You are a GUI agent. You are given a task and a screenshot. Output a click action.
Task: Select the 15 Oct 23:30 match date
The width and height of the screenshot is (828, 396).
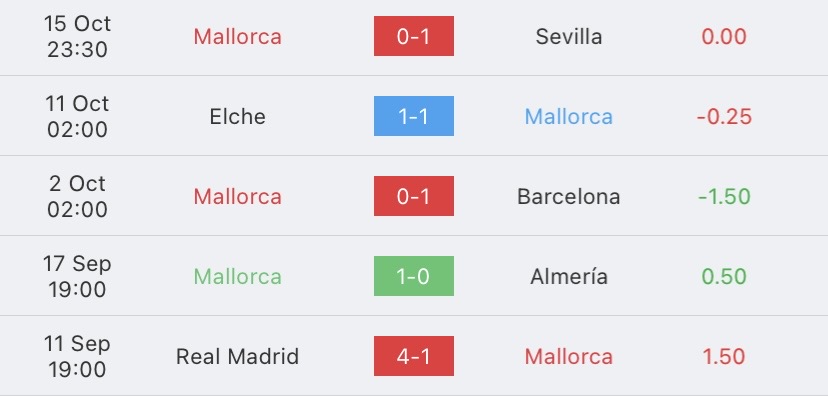pyautogui.click(x=78, y=36)
